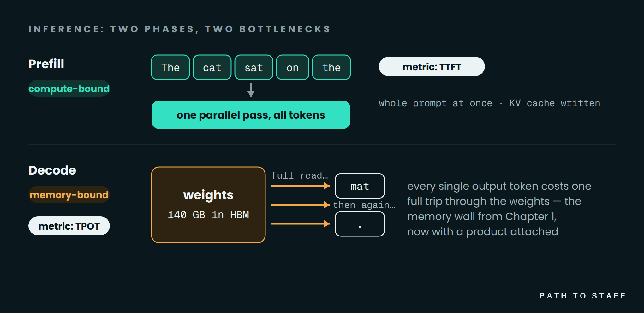Click the 'compute-bound' tag

[69, 88]
